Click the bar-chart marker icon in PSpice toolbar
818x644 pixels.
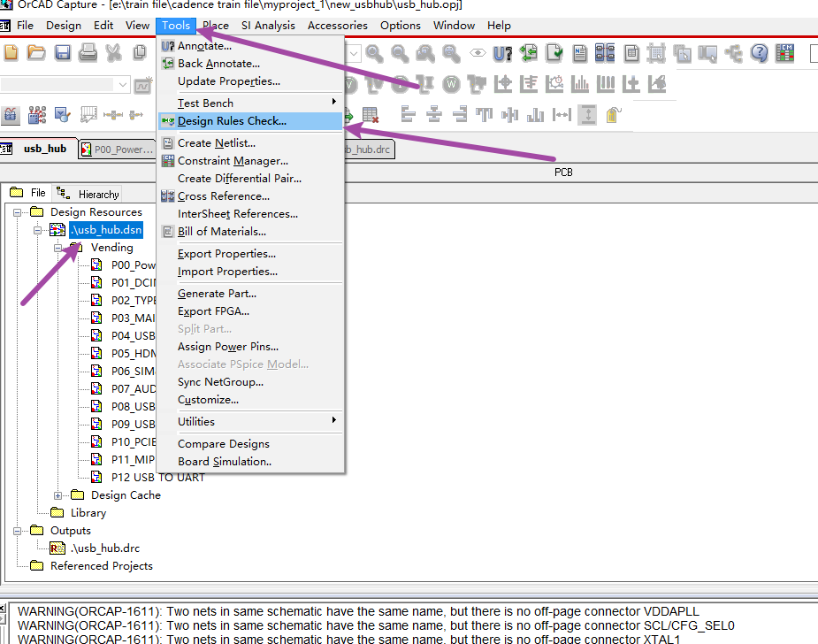pyautogui.click(x=579, y=83)
